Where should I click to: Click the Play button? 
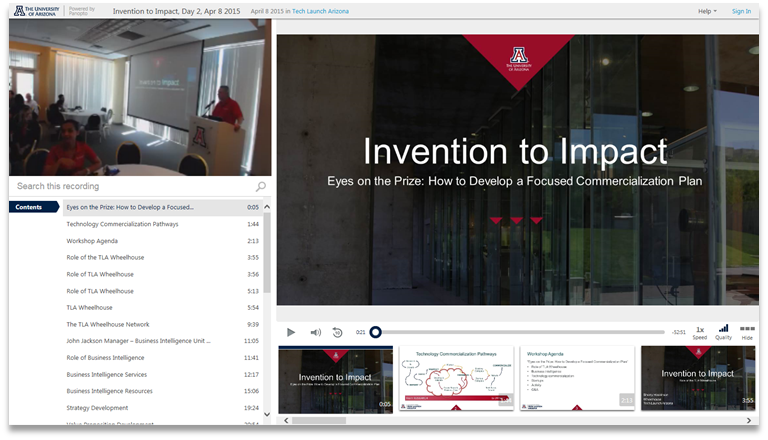coord(290,332)
